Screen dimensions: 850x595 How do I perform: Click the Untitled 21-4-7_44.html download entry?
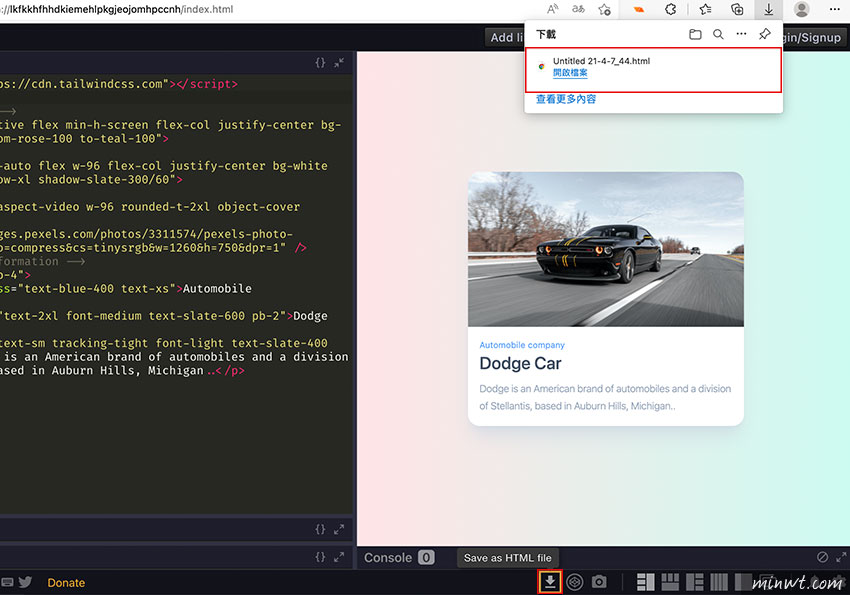tap(653, 70)
